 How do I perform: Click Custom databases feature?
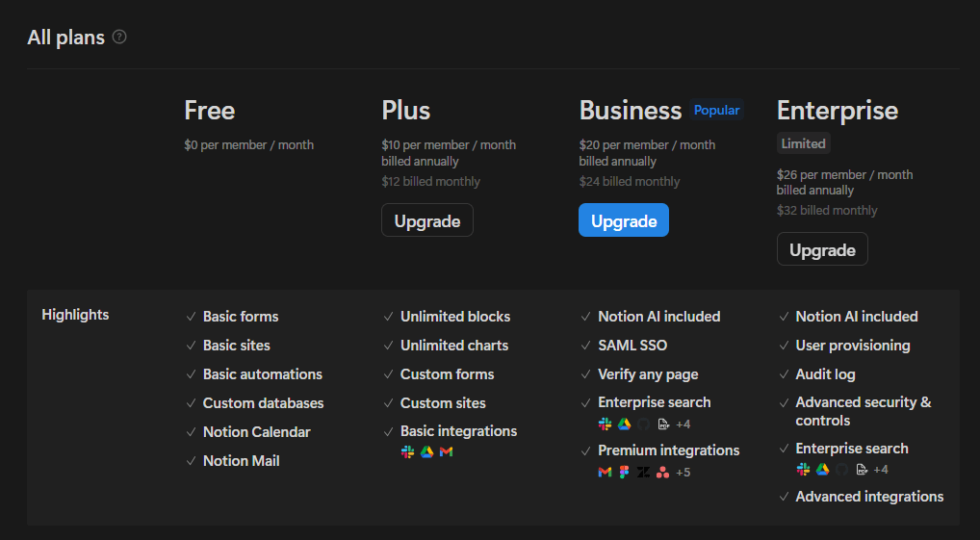263,403
